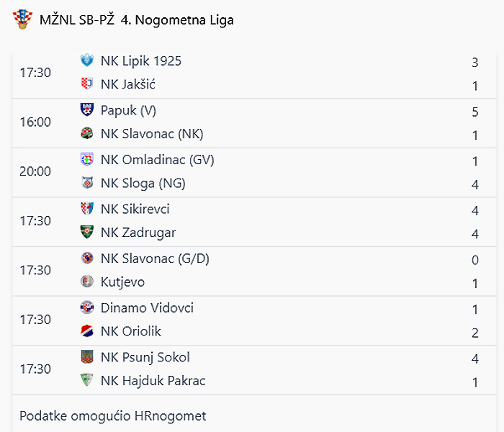The width and height of the screenshot is (504, 432).
Task: Click the NK Omladinac (GV) crest
Action: pyautogui.click(x=87, y=159)
